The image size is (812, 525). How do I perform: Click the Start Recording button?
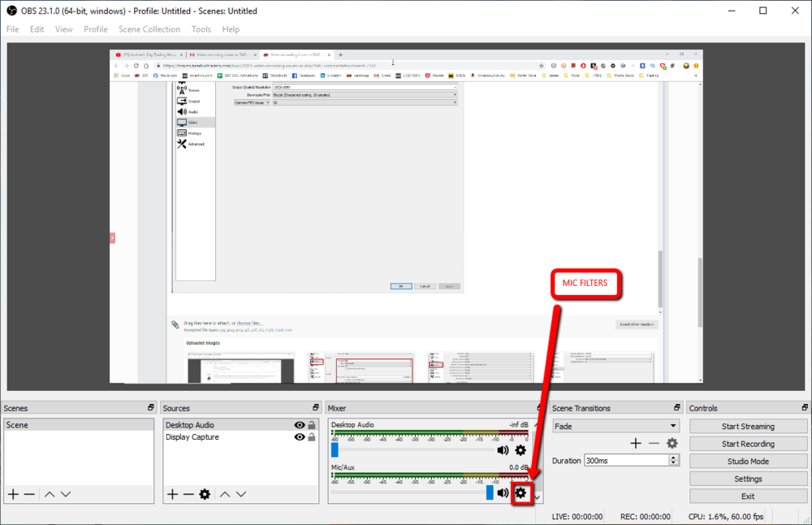[748, 444]
